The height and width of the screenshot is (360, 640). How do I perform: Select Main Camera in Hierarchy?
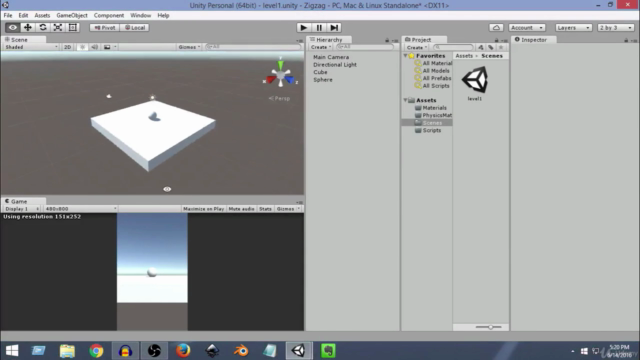pos(331,57)
